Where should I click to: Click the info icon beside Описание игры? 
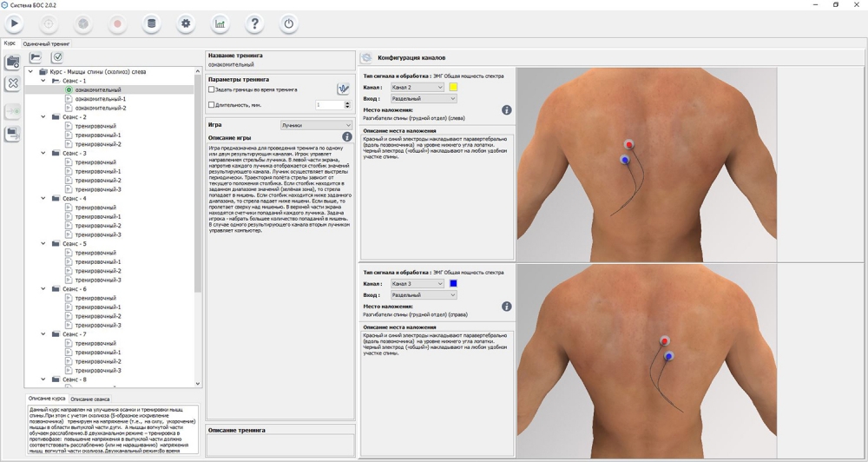(347, 137)
